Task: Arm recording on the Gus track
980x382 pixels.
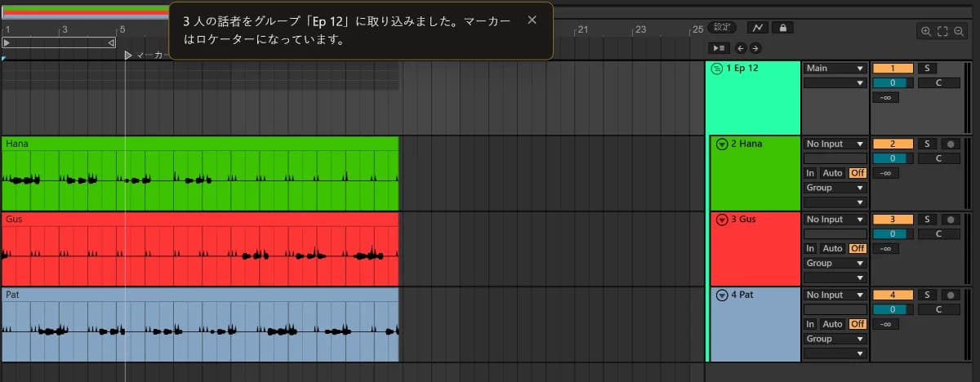Action: (x=950, y=220)
